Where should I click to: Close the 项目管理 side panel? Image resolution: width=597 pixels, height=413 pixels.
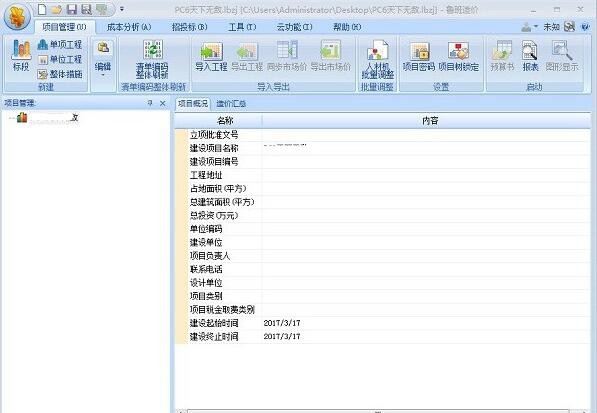click(163, 103)
